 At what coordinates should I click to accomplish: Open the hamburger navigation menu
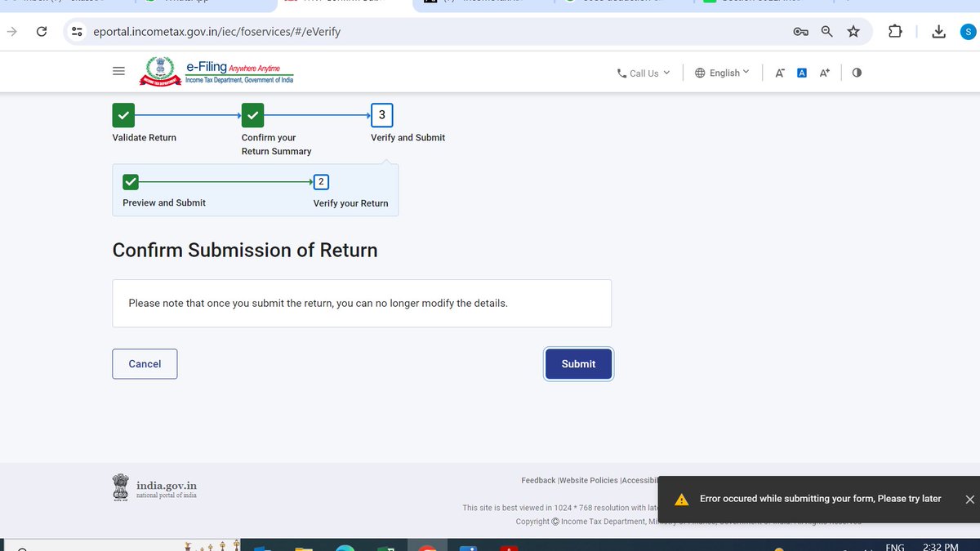118,72
